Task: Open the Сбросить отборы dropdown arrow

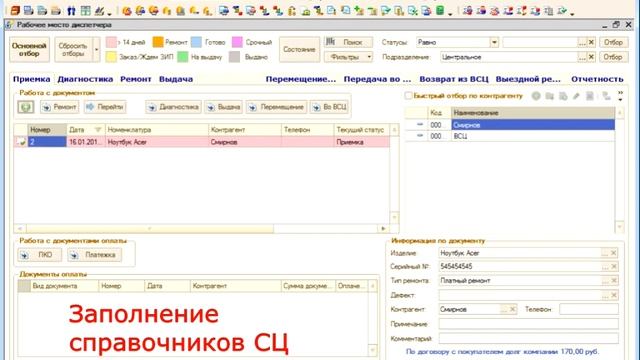Action: point(96,50)
